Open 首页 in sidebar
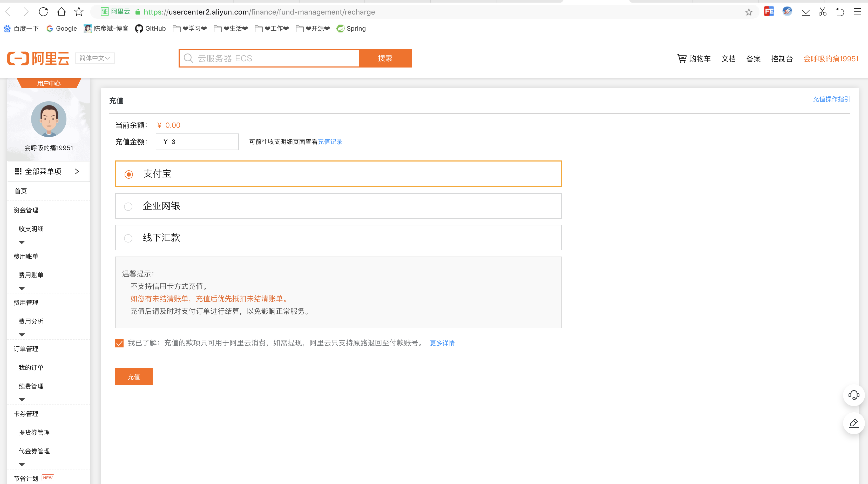The image size is (868, 484). [21, 191]
